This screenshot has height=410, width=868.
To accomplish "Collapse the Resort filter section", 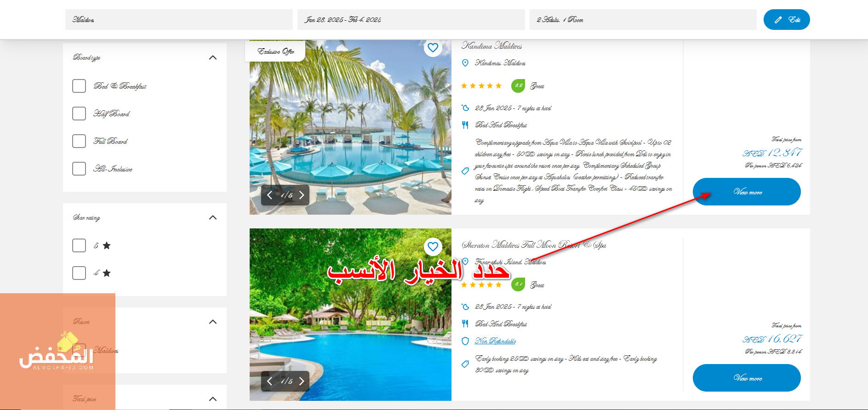I will (x=213, y=322).
